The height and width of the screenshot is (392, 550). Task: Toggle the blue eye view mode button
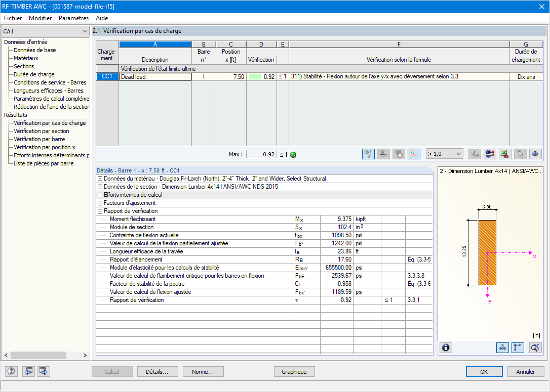[535, 154]
